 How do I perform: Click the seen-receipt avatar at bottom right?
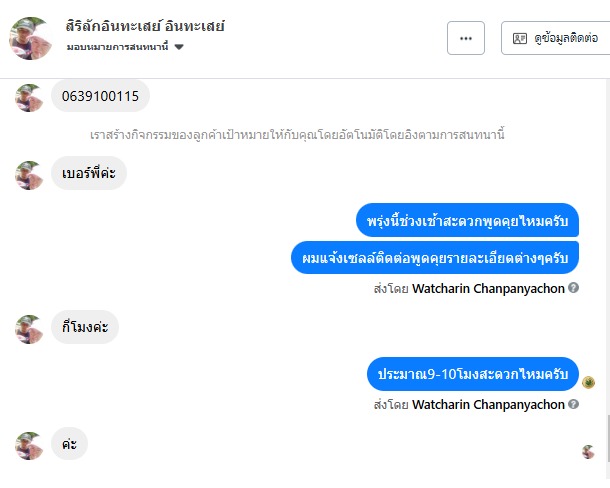pos(588,452)
